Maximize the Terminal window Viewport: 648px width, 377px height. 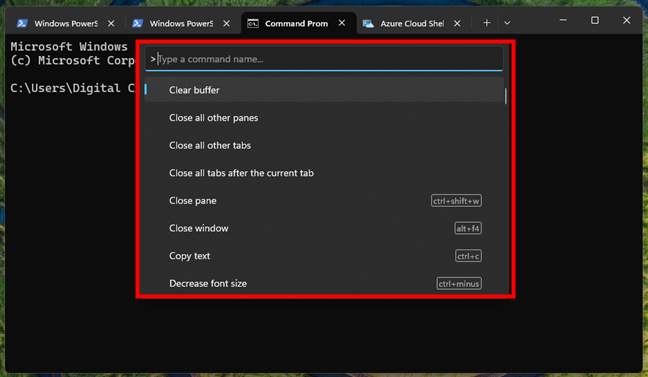point(595,20)
